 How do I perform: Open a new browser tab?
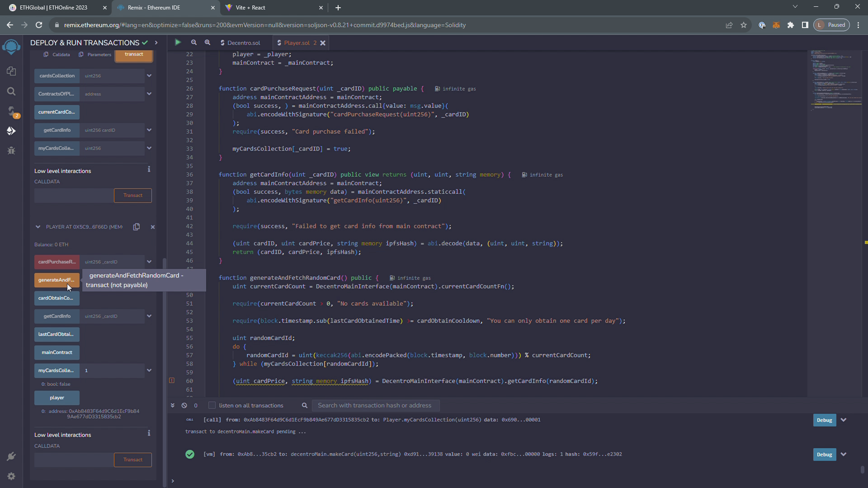(338, 8)
